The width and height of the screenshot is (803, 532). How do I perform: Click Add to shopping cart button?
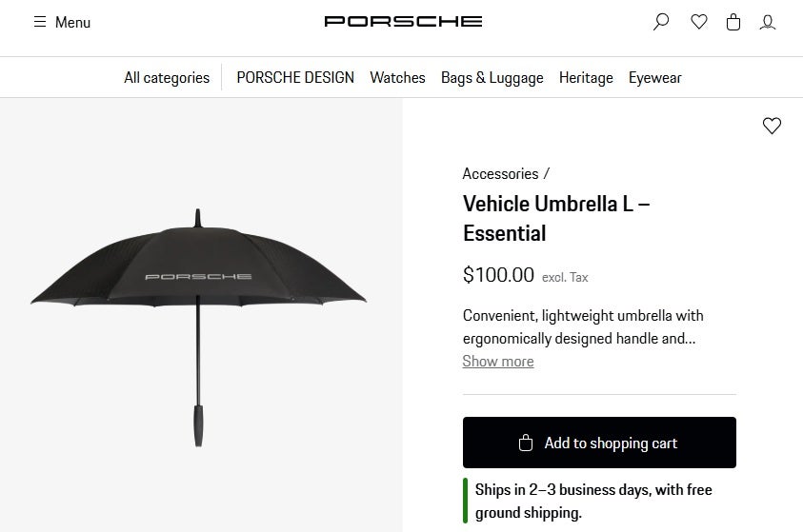599,443
